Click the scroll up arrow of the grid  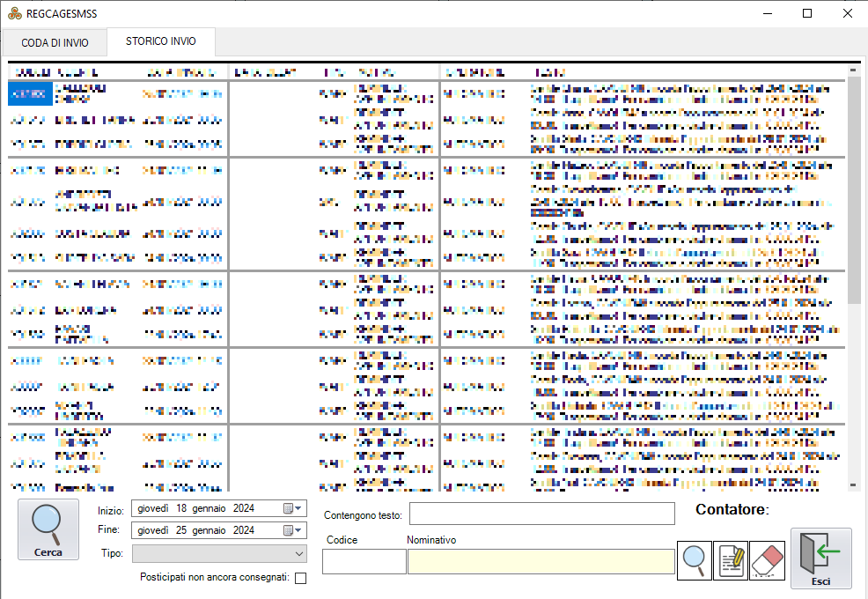pyautogui.click(x=853, y=70)
